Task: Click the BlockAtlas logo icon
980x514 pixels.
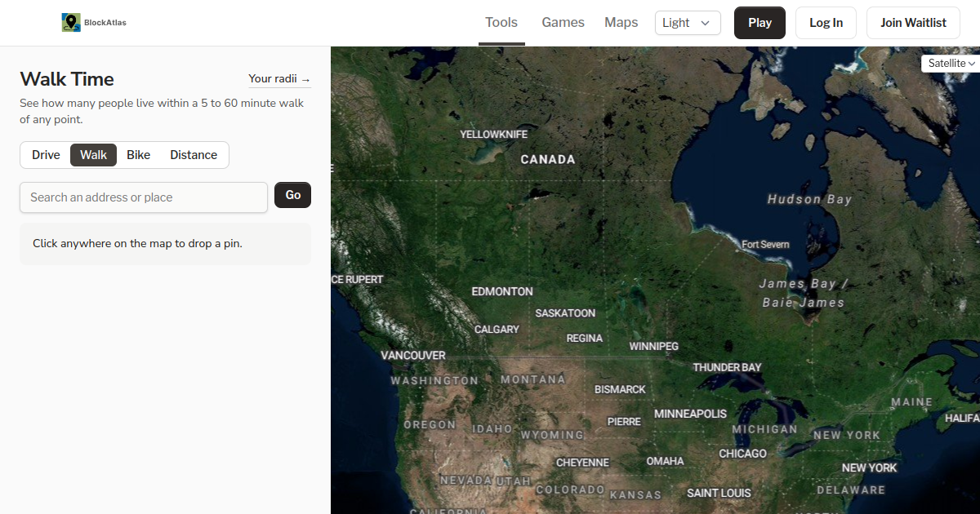Action: 71,23
